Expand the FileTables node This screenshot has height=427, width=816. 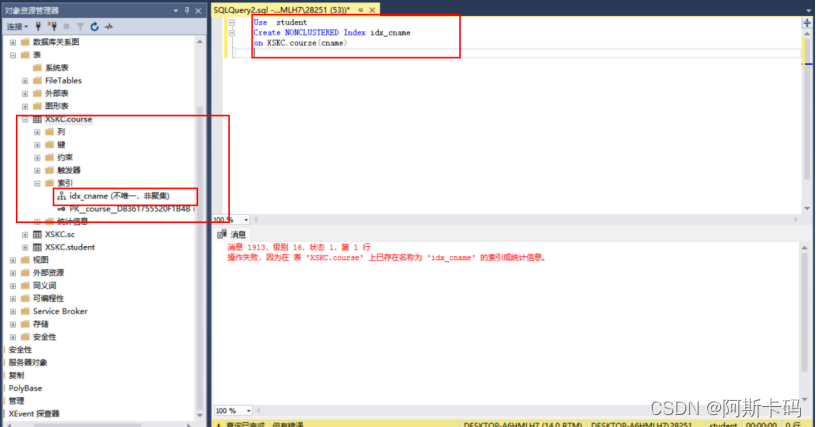coord(25,81)
